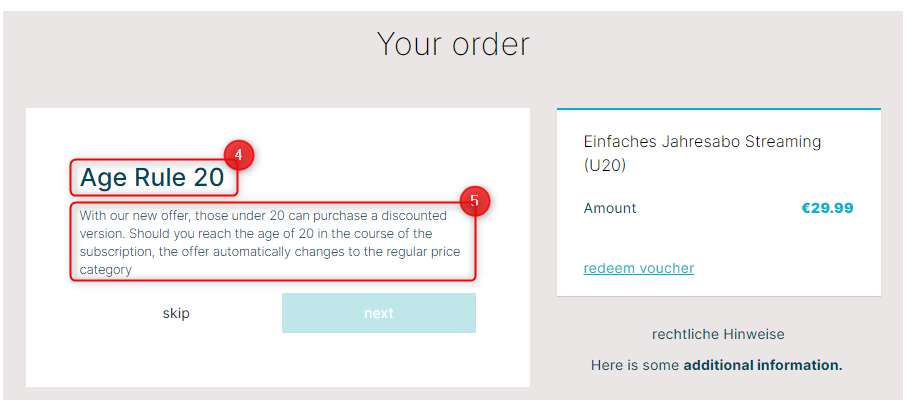Image resolution: width=911 pixels, height=400 pixels.
Task: Open the redeem voucher link
Action: click(639, 268)
